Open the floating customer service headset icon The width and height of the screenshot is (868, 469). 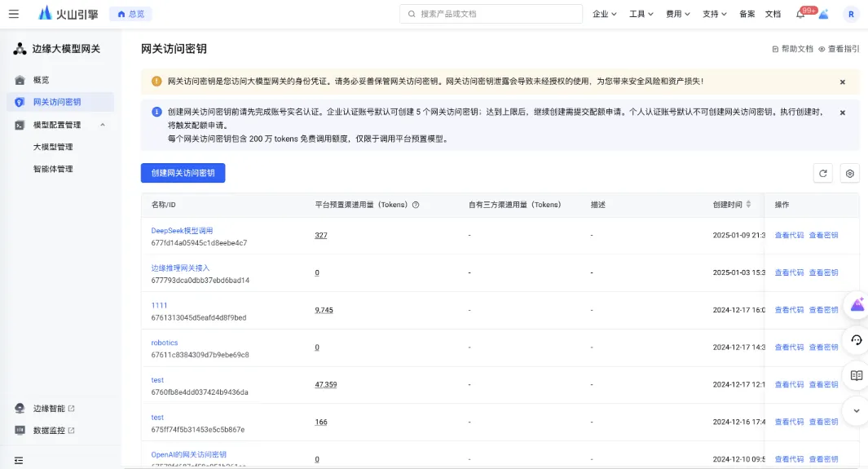(x=857, y=340)
